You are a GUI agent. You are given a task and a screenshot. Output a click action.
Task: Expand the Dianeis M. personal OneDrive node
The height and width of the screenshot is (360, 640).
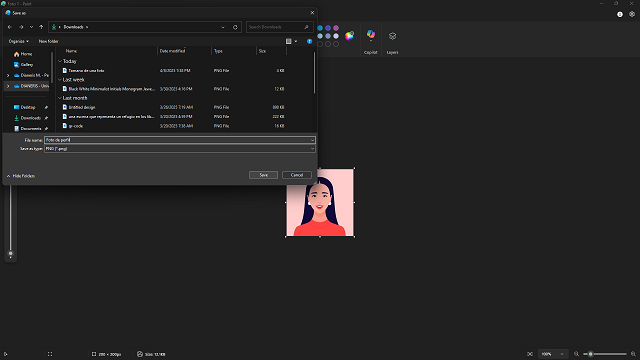pyautogui.click(x=8, y=76)
